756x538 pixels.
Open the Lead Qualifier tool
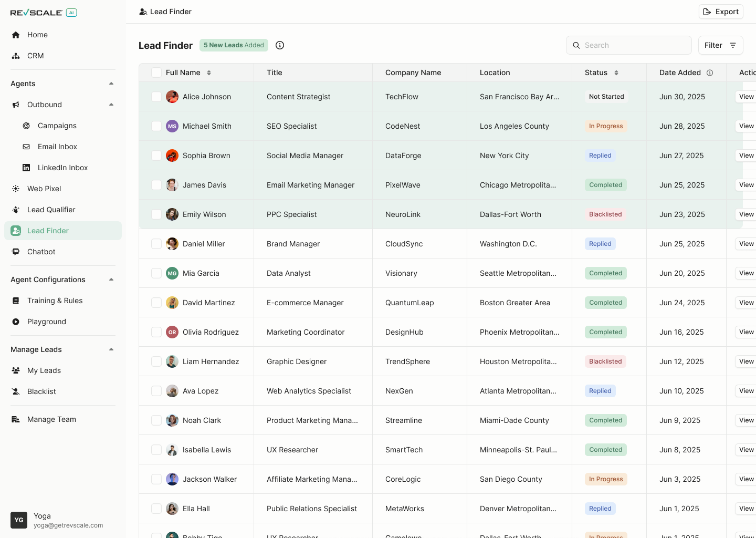(x=16, y=210)
